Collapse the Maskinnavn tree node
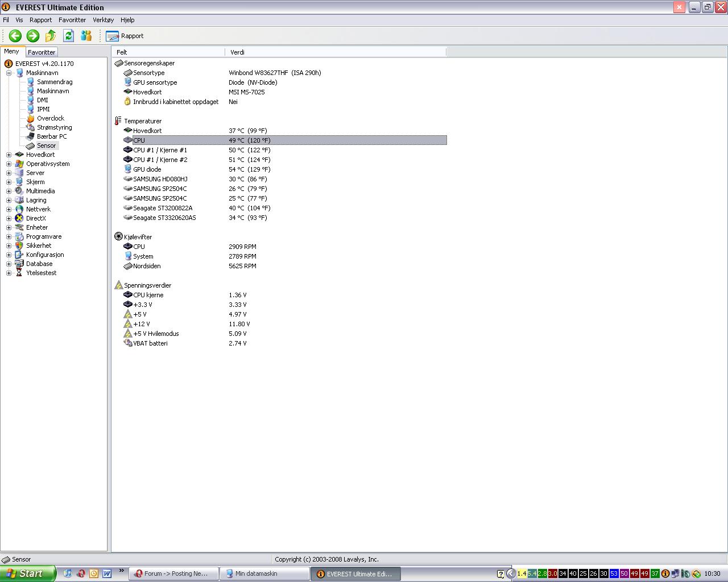The width and height of the screenshot is (728, 582). coord(9,73)
